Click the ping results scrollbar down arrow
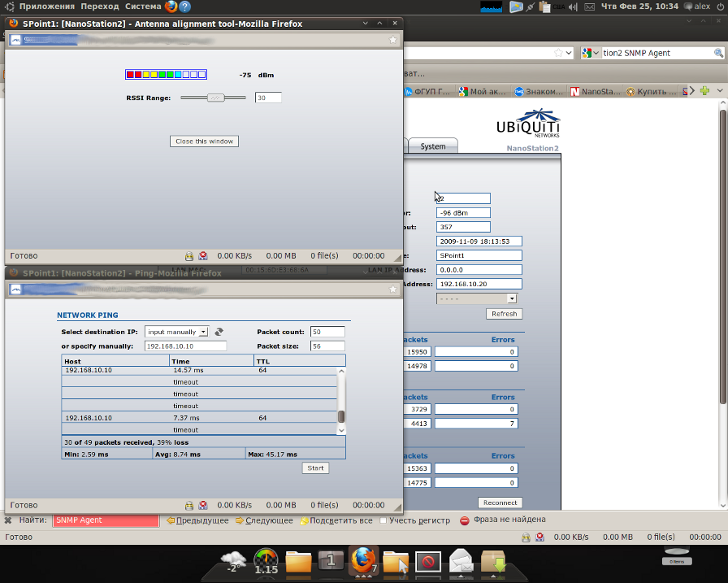The height and width of the screenshot is (583, 728). (341, 430)
